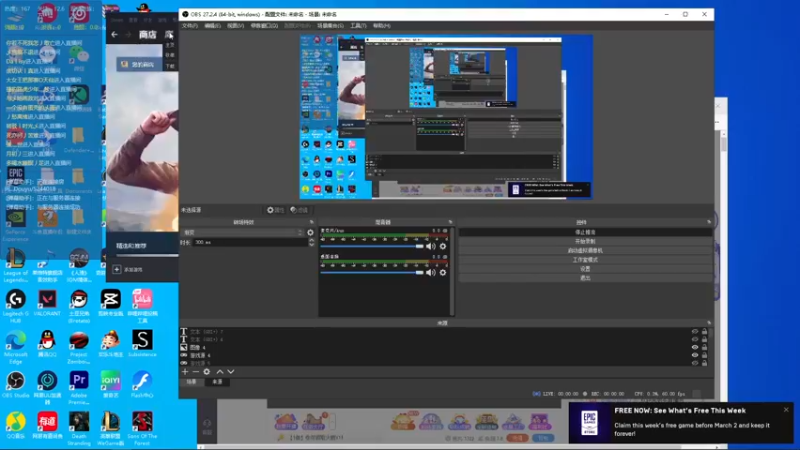800x450 pixels.
Task: Open 帮助(H) menu in OBS
Action: coord(381,26)
